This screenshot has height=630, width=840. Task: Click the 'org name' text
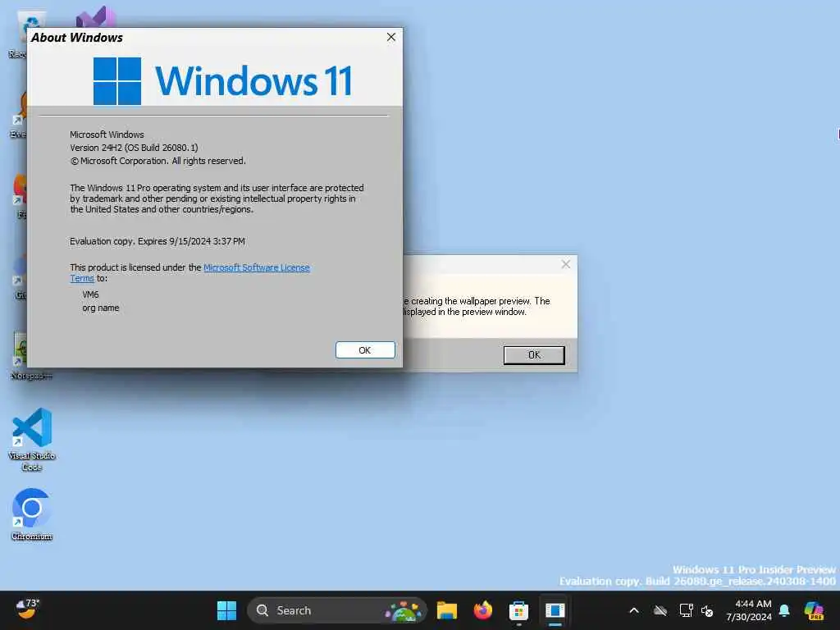tap(101, 308)
